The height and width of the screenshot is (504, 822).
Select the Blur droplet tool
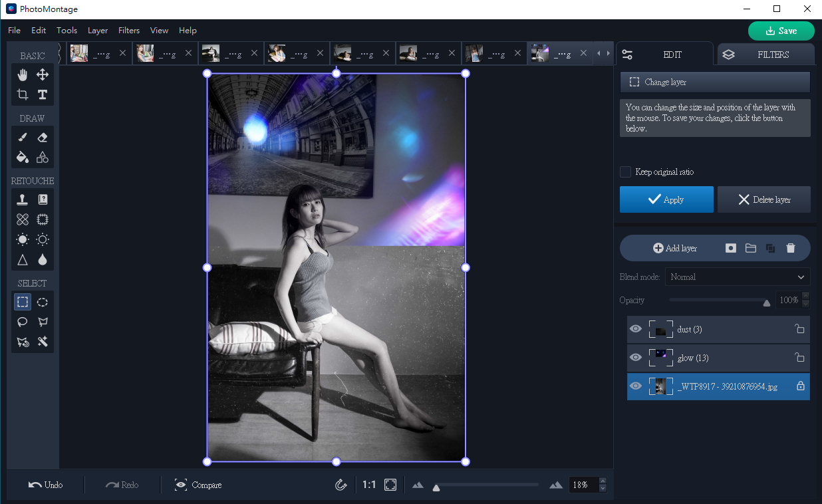[43, 259]
